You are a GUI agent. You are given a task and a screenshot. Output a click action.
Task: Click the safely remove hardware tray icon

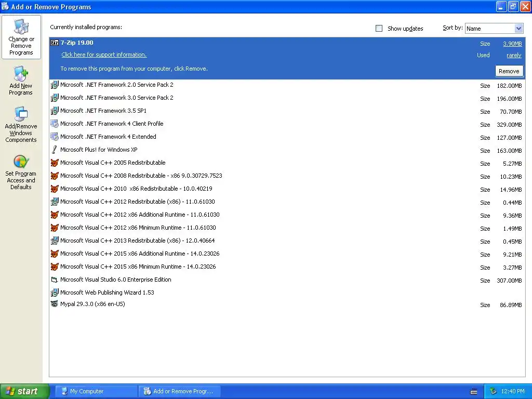pos(494,391)
